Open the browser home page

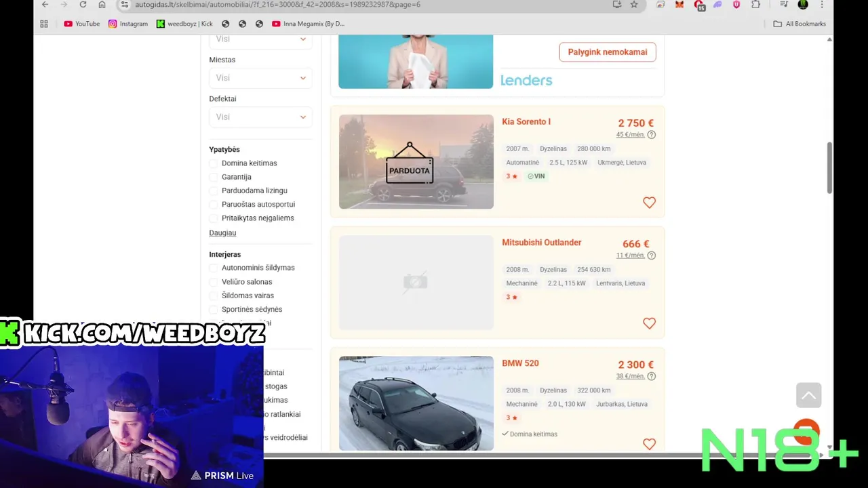[x=102, y=4]
